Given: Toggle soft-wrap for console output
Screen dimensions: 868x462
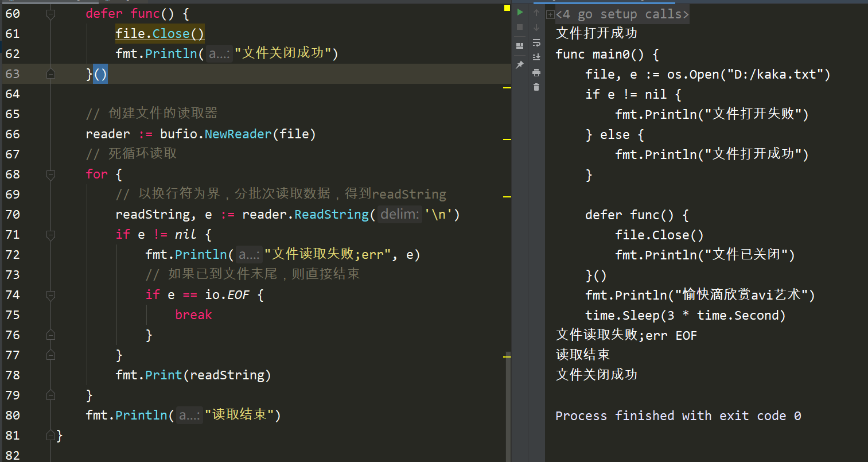Looking at the screenshot, I should (x=536, y=42).
